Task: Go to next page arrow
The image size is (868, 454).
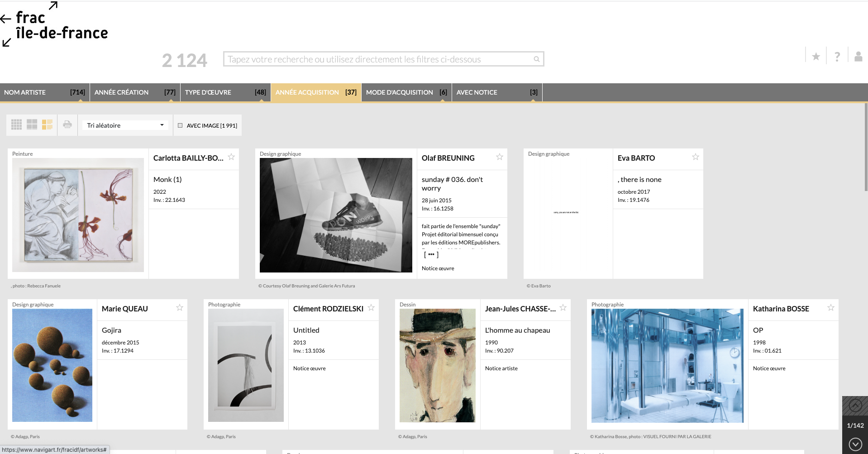Action: coord(855,444)
